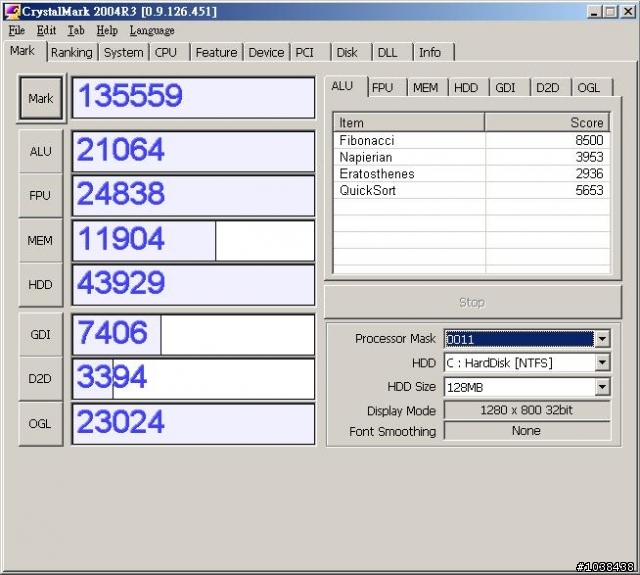Click the OGL score 23024

tap(193, 424)
